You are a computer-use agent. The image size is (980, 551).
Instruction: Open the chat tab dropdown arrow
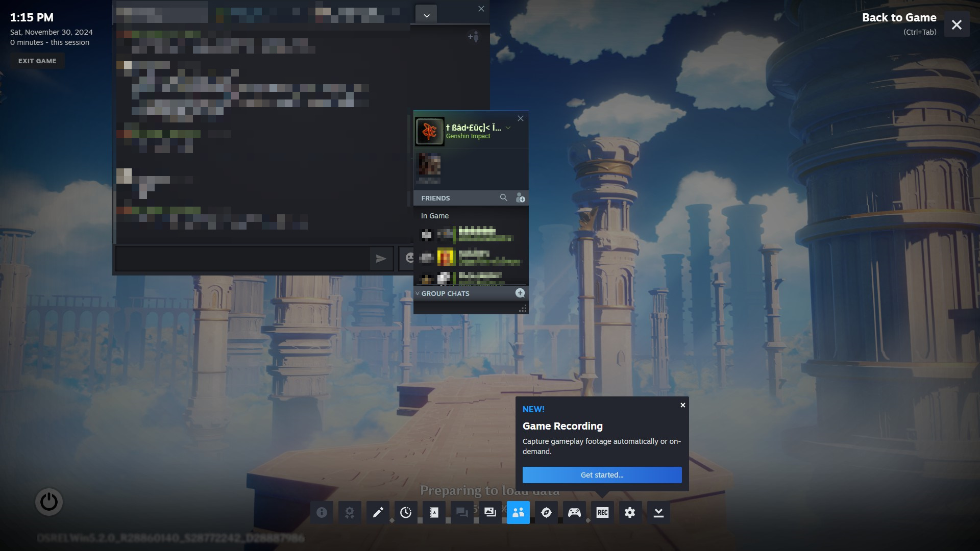(426, 15)
